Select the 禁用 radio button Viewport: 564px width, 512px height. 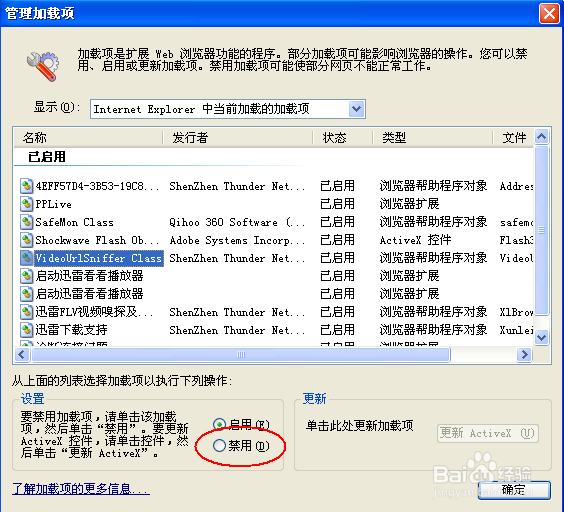click(219, 445)
